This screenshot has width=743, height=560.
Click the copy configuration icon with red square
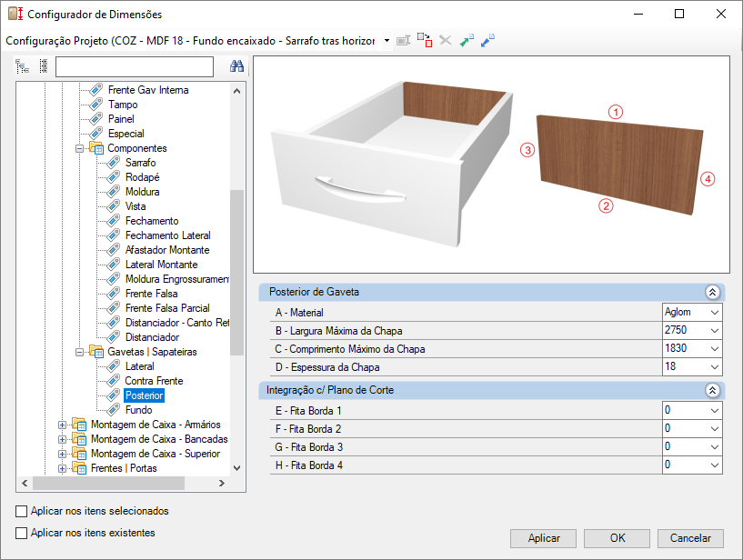point(425,40)
